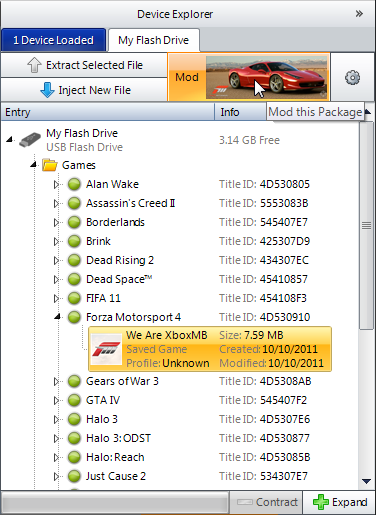
Task: Select the GTA IV entry
Action: (103, 400)
